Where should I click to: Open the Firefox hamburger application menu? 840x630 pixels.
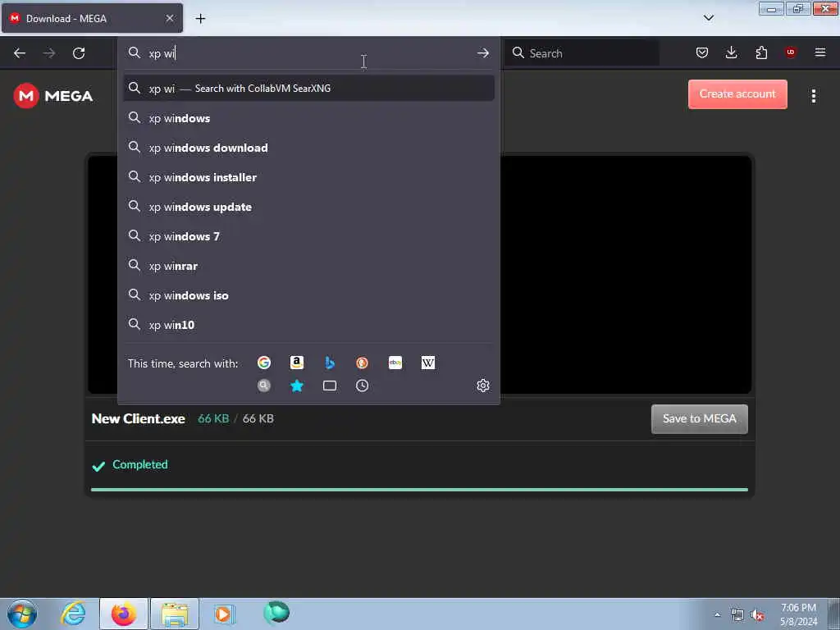point(819,52)
